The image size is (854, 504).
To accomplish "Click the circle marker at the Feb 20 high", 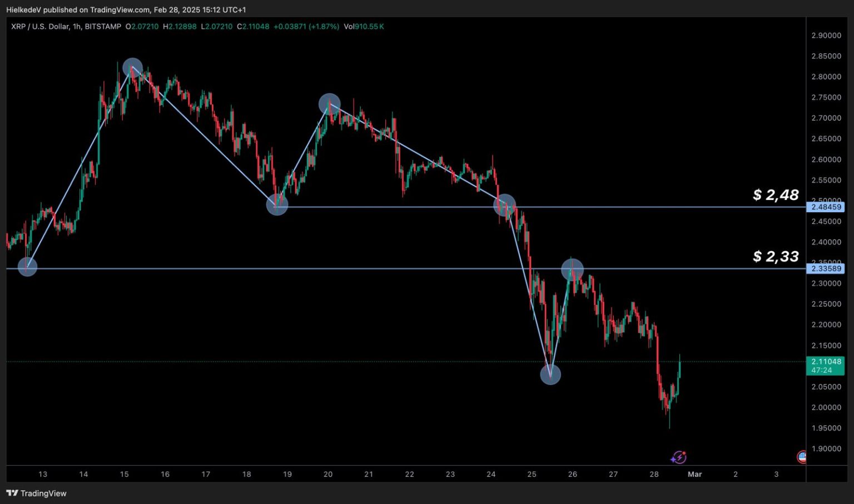I will pyautogui.click(x=329, y=104).
